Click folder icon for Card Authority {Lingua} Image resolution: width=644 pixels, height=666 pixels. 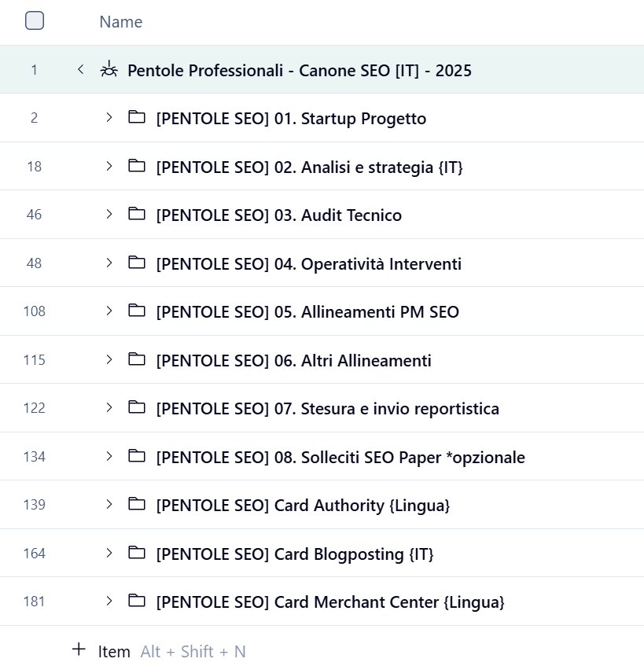[137, 505]
